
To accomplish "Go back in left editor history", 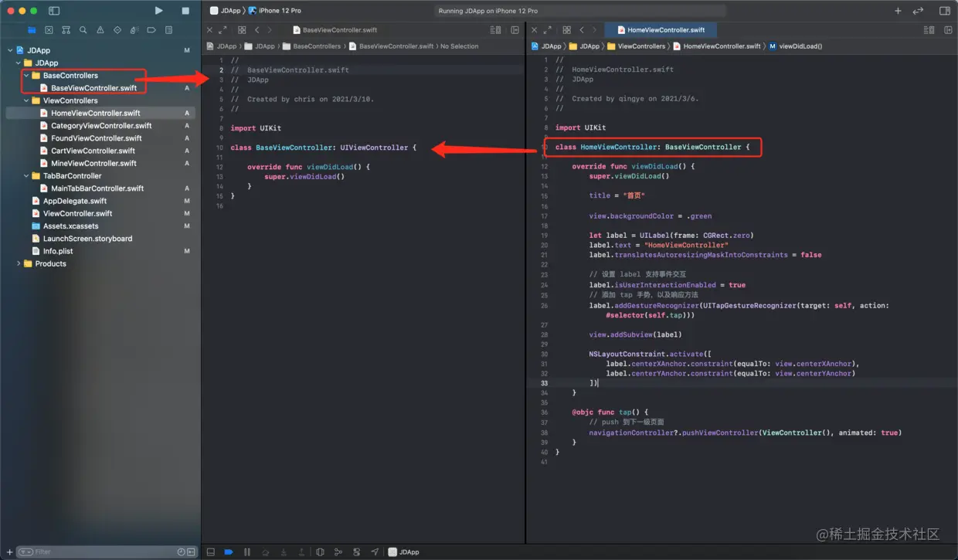I will pyautogui.click(x=256, y=30).
